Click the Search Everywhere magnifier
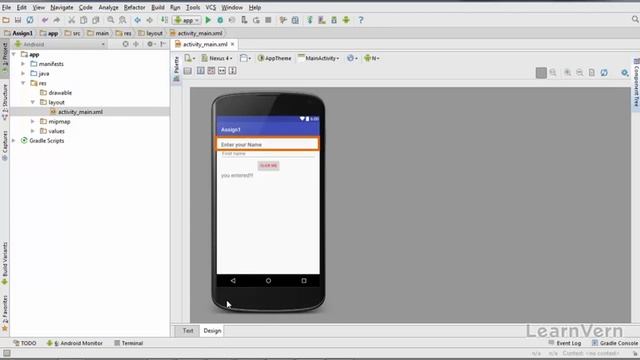Image resolution: width=640 pixels, height=360 pixels. [635, 19]
